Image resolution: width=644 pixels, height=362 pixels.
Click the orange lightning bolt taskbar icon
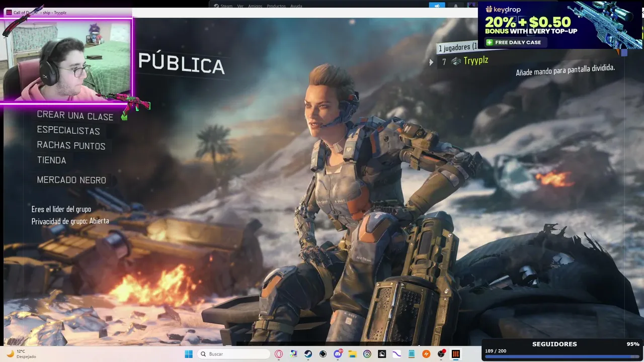(426, 354)
